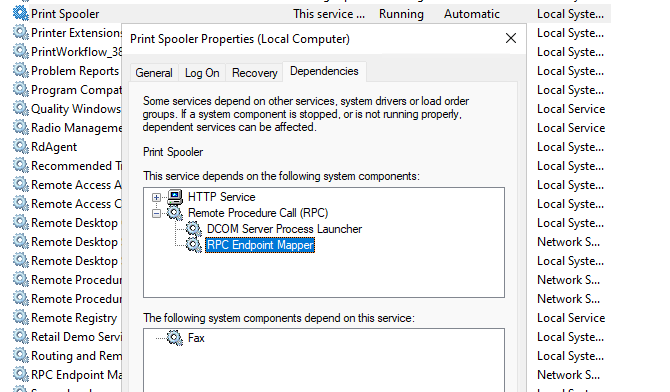Image resolution: width=670 pixels, height=392 pixels.
Task: Click the HTTP Service computer icon
Action: click(175, 197)
